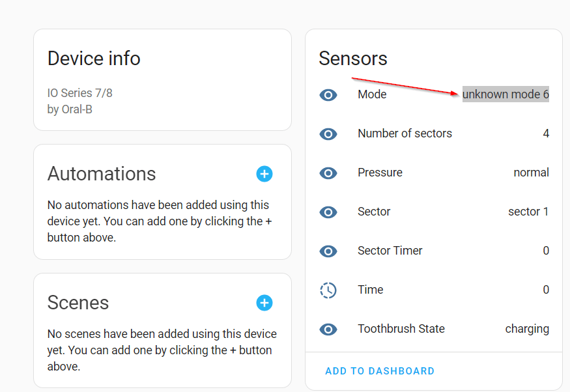Viewport: 570px width, 392px height.
Task: Open the Toothbrush State sensor details
Action: point(401,329)
